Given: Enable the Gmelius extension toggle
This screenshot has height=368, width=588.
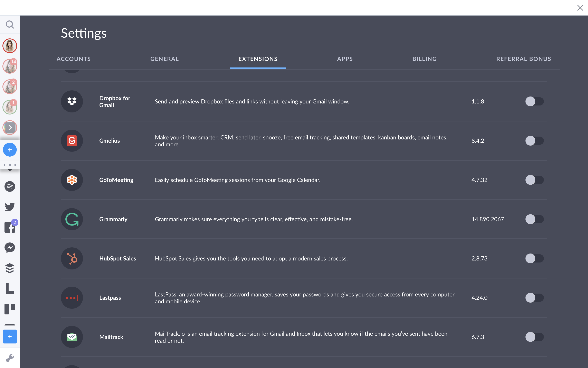Looking at the screenshot, I should point(534,141).
